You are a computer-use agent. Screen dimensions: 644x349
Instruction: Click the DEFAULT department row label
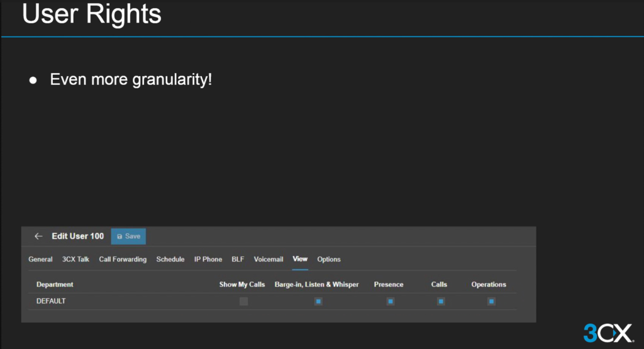click(x=51, y=301)
